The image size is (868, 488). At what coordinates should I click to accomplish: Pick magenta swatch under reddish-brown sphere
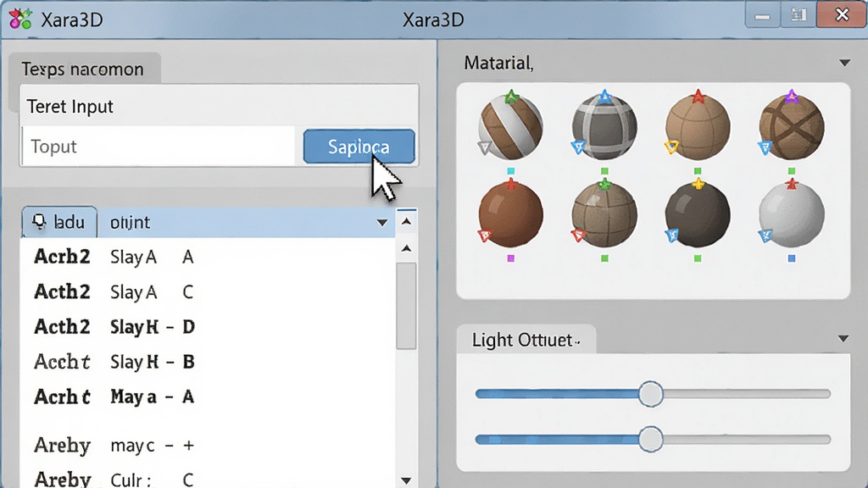tap(511, 258)
